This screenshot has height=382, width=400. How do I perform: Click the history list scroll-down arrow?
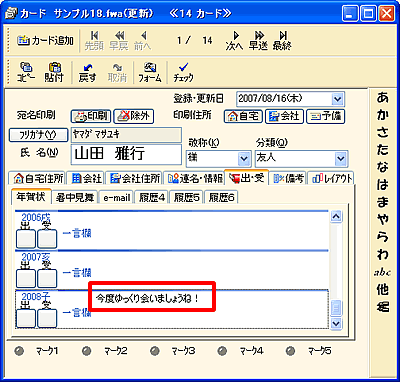click(x=336, y=323)
